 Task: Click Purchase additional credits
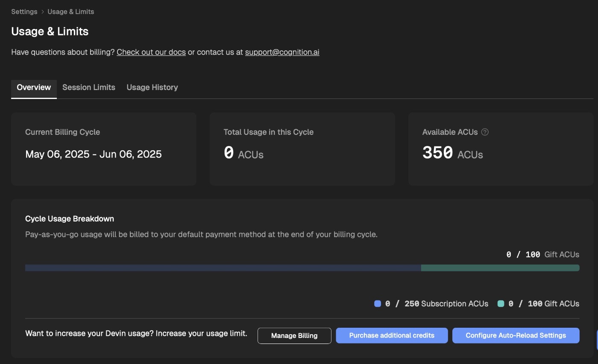[392, 335]
